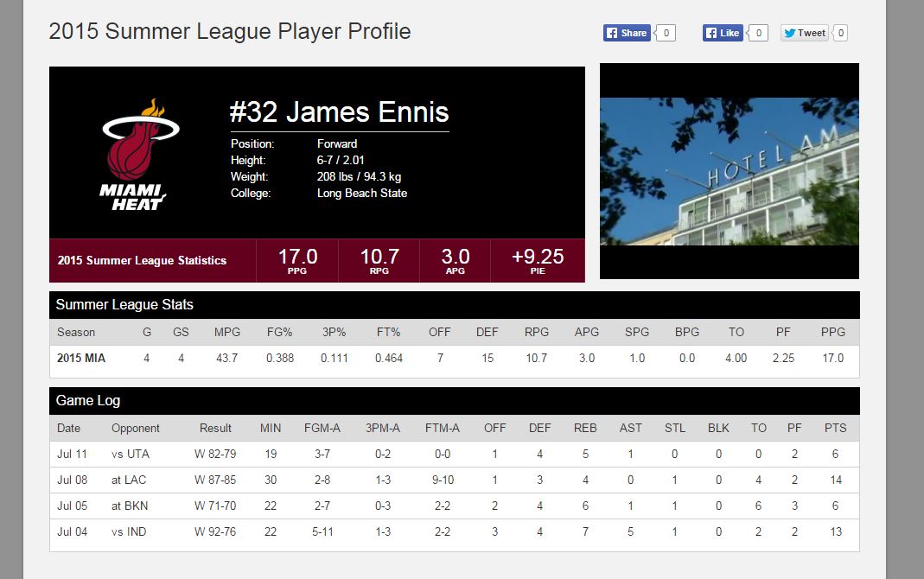Screen dimensions: 924x579
Task: Click the #32 James Ennis player name heading
Action: pos(339,112)
